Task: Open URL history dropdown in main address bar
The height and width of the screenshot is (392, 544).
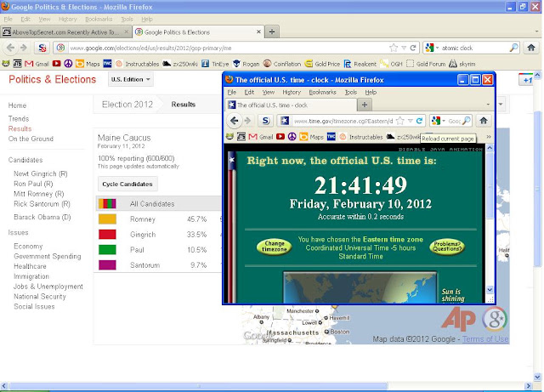Action: coord(404,48)
